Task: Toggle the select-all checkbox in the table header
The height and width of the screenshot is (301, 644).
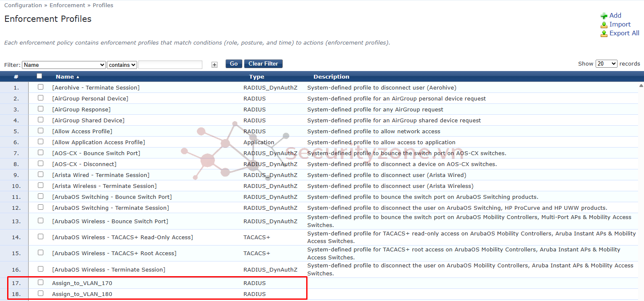Action: pos(40,76)
